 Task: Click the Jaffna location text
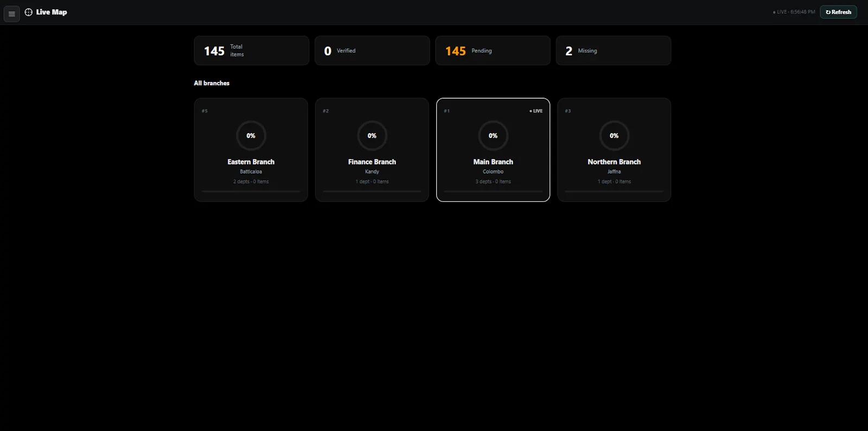(614, 172)
